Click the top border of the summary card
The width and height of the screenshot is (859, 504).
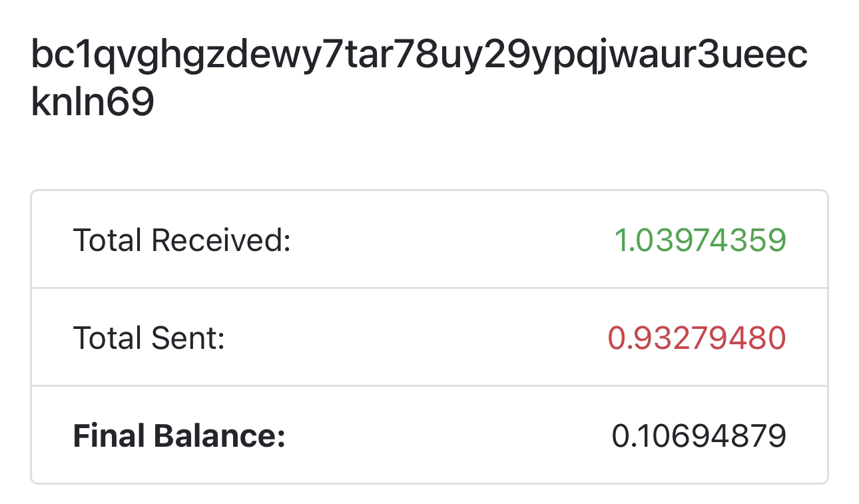click(429, 191)
